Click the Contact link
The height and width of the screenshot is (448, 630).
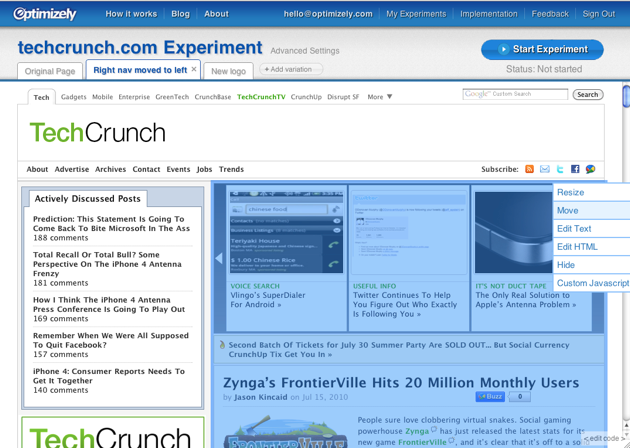coord(146,169)
